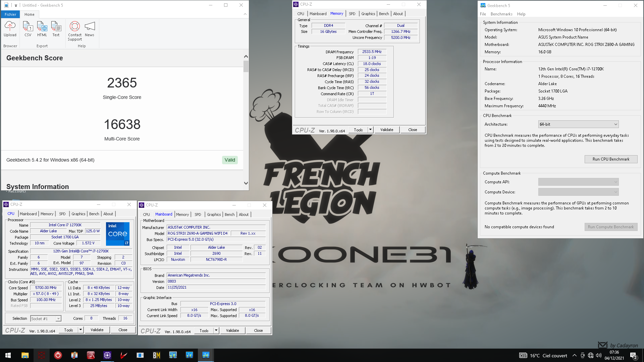Switch to the active Geekbench taskbar icon
This screenshot has width=644, height=362.
(x=206, y=355)
